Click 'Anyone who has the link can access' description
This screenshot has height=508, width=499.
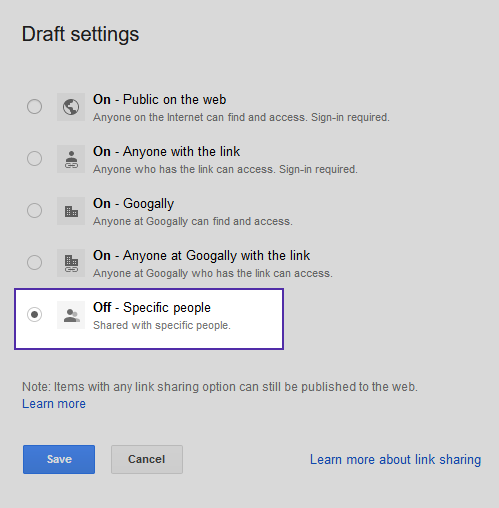[225, 169]
